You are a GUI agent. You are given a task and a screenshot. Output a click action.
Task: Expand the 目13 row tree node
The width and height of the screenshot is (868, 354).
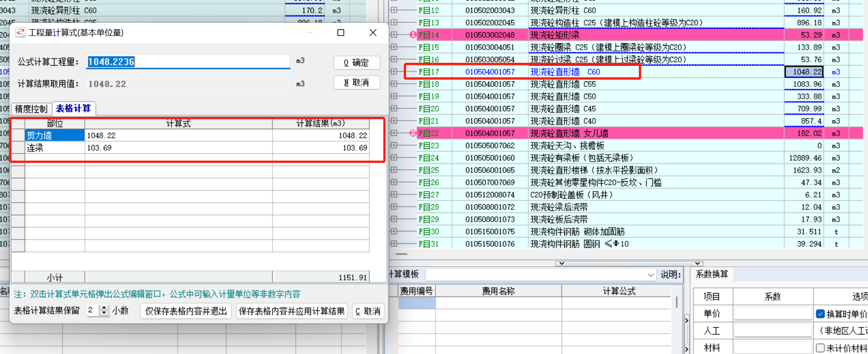394,22
